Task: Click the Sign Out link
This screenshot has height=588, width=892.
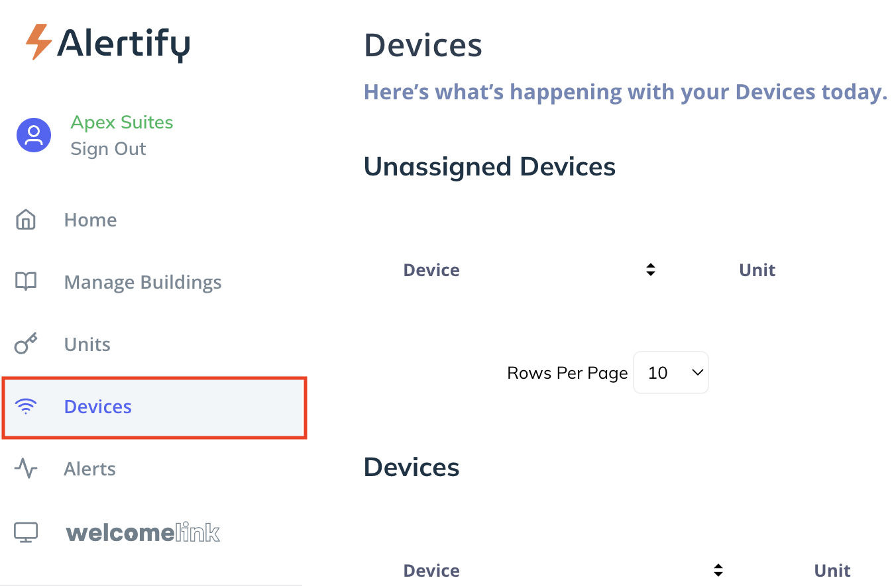Action: coord(108,149)
